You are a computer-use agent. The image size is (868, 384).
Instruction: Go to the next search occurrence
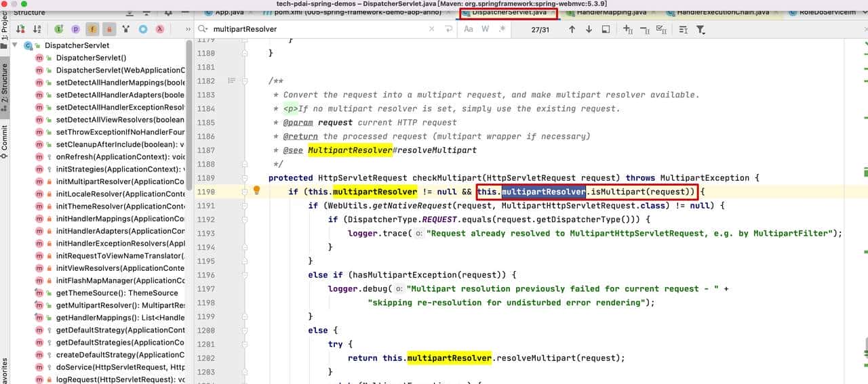pyautogui.click(x=589, y=29)
